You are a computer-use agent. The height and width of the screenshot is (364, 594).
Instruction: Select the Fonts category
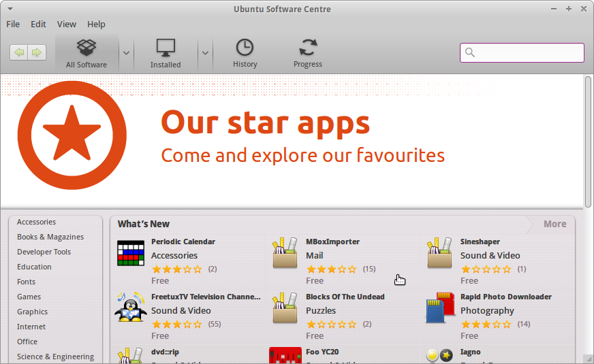(26, 282)
